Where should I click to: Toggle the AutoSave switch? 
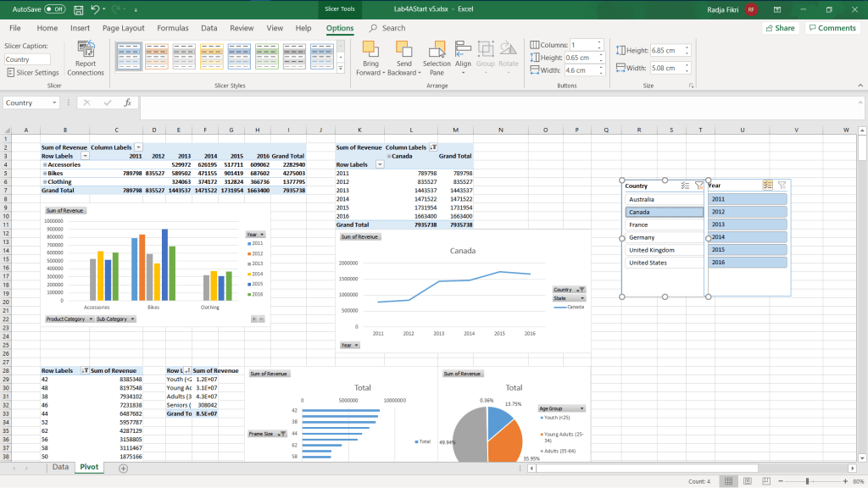tap(54, 9)
